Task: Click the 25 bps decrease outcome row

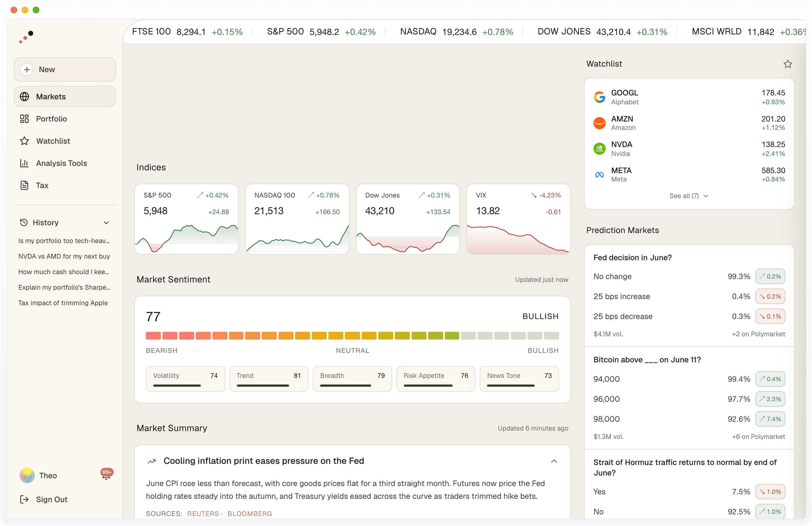Action: [x=689, y=317]
